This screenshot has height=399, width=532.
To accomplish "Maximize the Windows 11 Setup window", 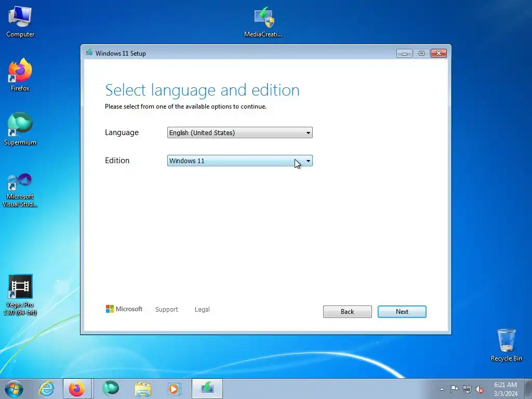I will (x=421, y=54).
